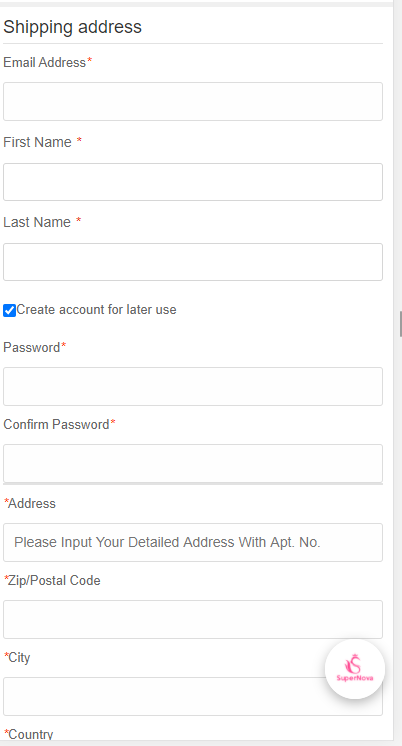Screen dimensions: 402x746
Task: Click the Zip/Postal Code label
Action: (52, 580)
